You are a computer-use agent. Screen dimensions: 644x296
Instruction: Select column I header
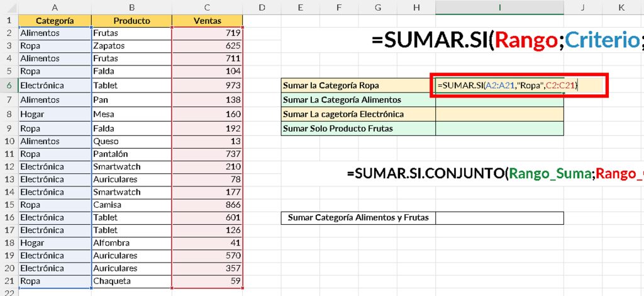[x=499, y=7]
